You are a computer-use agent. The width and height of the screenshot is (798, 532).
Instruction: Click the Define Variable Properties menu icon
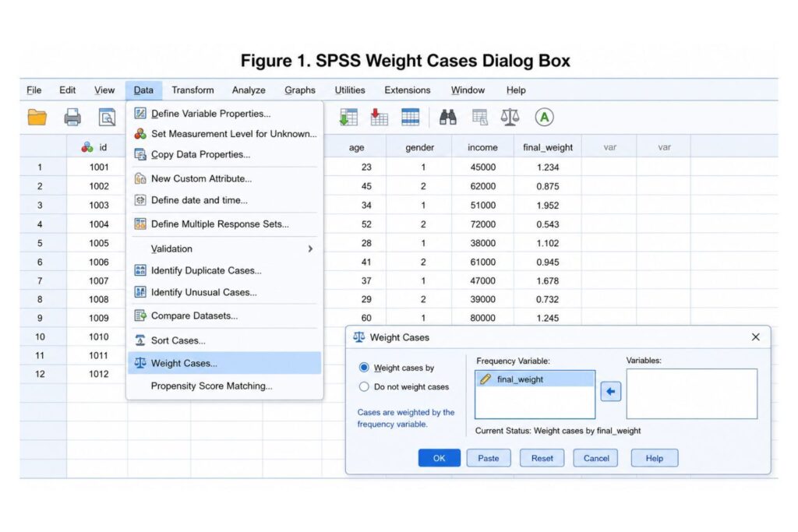pos(140,114)
